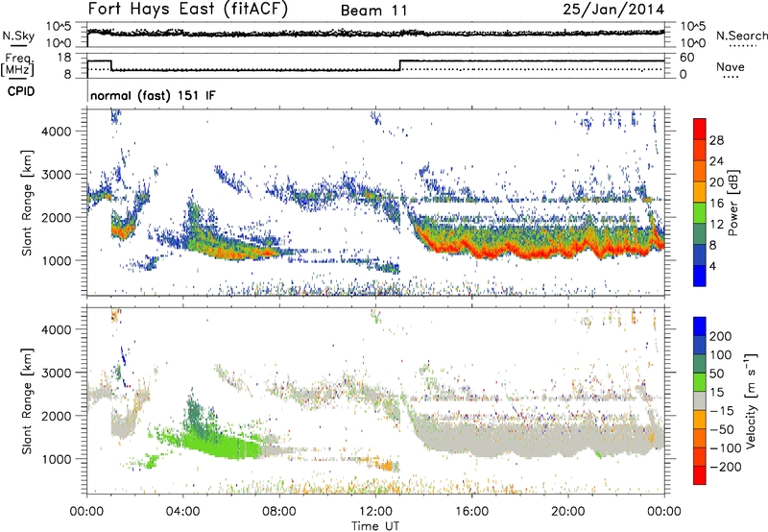Select the orange 20–24 dB power colorbar segment
The image size is (768, 532).
700,172
